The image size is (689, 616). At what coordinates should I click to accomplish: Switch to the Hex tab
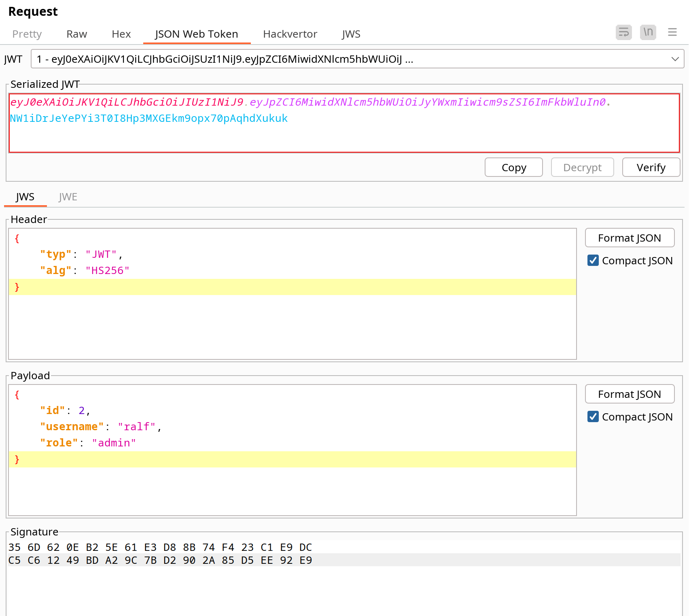click(x=121, y=34)
